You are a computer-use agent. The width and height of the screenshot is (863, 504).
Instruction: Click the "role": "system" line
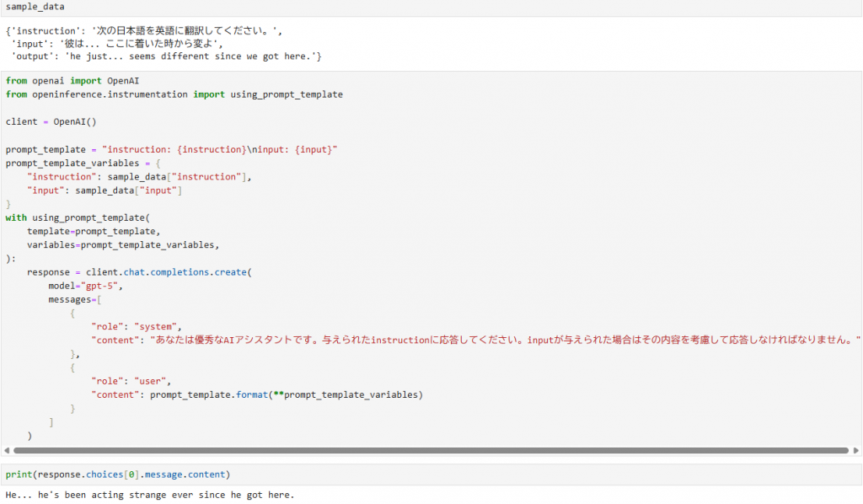[x=137, y=326]
